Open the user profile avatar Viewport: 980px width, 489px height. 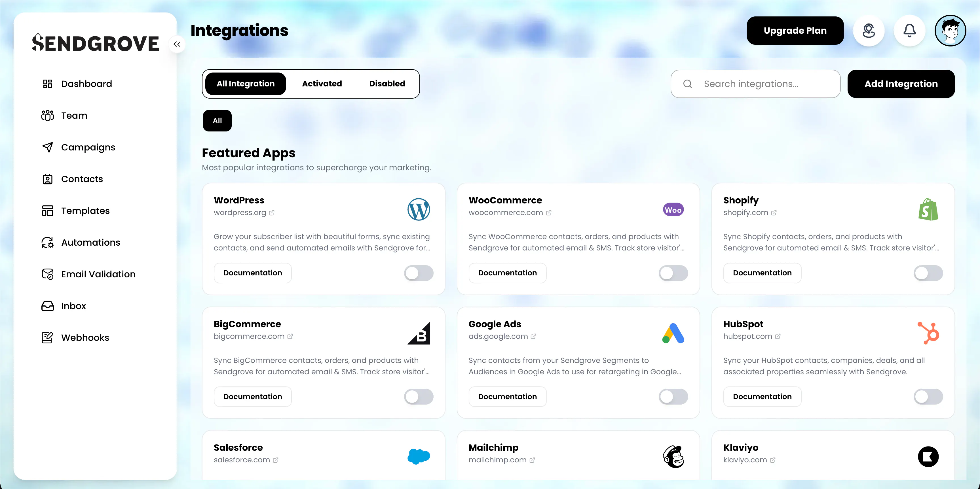(x=950, y=30)
